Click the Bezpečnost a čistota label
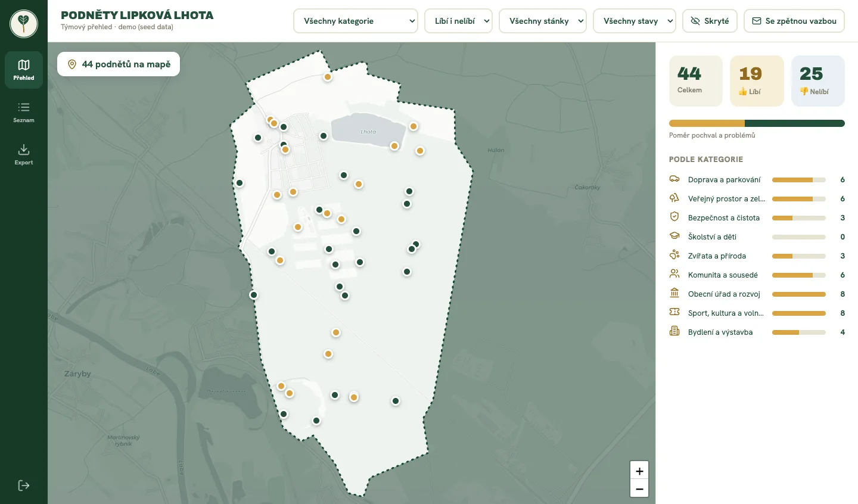 724,218
